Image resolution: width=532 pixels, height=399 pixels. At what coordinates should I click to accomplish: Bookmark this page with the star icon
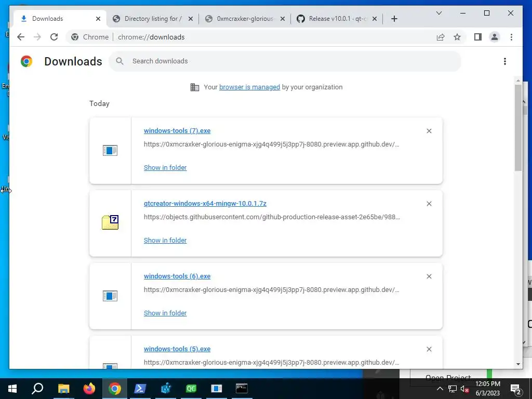pos(457,37)
